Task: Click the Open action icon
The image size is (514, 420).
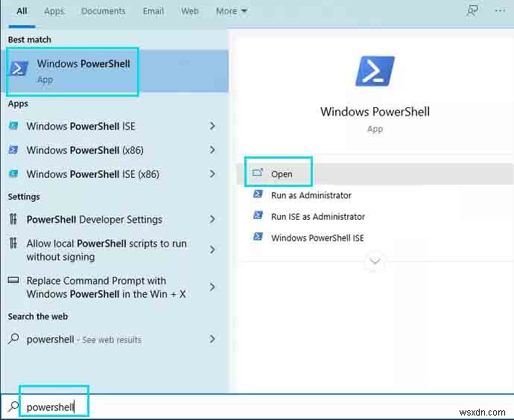Action: tap(257, 173)
